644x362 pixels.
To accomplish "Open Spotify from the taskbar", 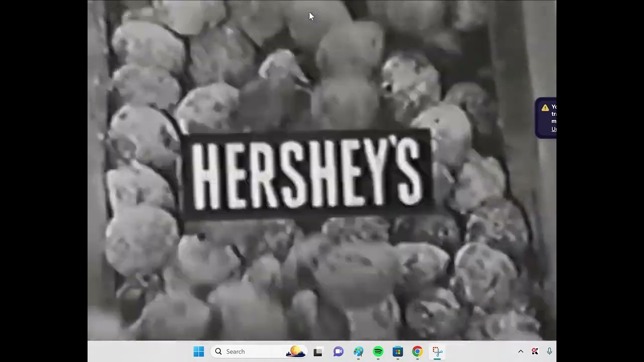I will [x=378, y=351].
